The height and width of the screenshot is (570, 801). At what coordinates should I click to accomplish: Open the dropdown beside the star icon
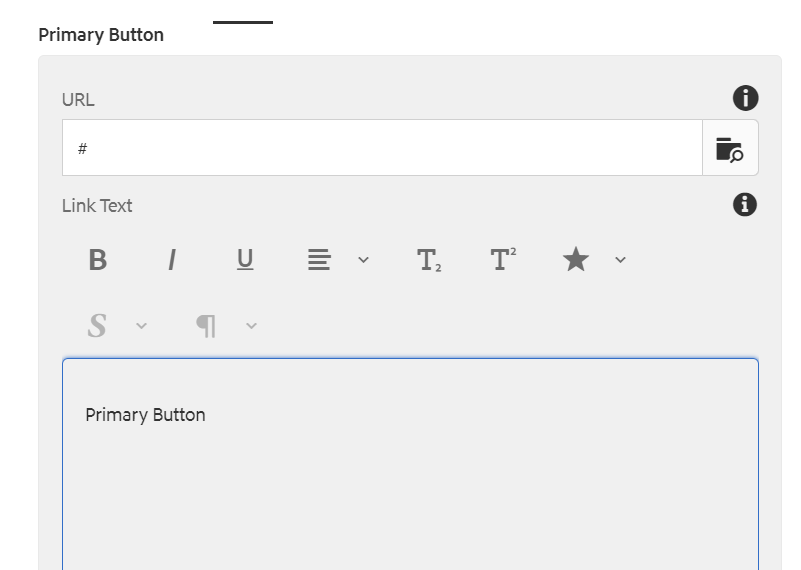(620, 260)
